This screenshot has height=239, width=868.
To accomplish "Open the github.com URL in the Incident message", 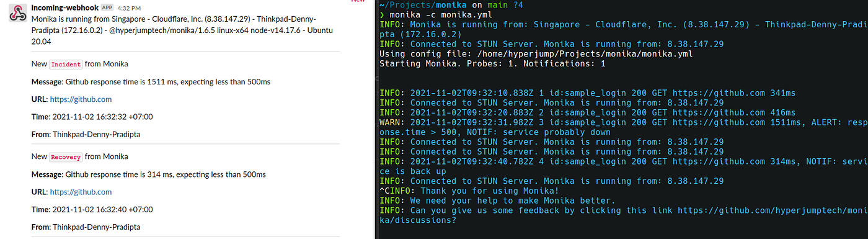I will pyautogui.click(x=81, y=99).
